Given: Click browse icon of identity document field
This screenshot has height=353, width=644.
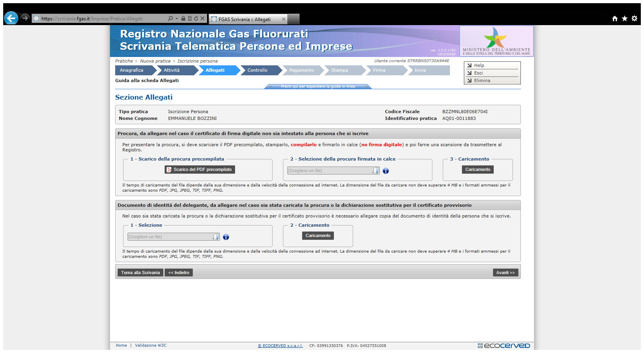Looking at the screenshot, I should tap(216, 237).
